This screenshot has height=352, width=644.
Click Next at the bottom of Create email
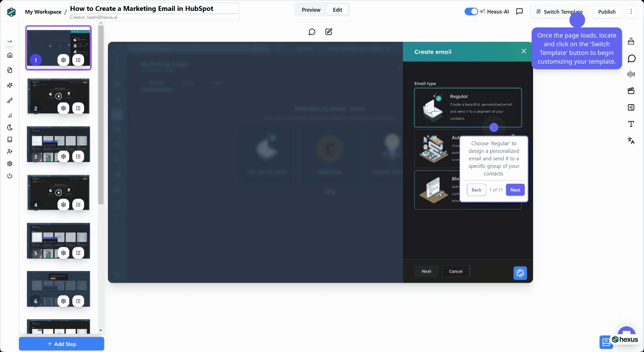[x=426, y=271]
